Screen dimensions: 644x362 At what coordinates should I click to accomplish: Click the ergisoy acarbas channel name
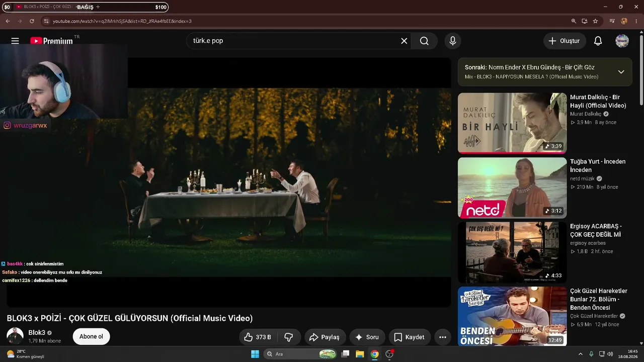[588, 243]
